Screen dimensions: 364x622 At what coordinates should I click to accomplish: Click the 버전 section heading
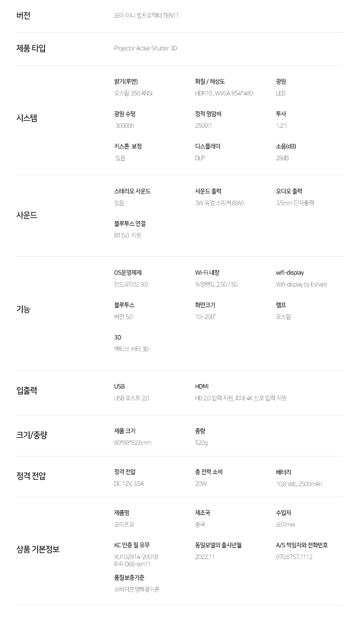coord(23,16)
